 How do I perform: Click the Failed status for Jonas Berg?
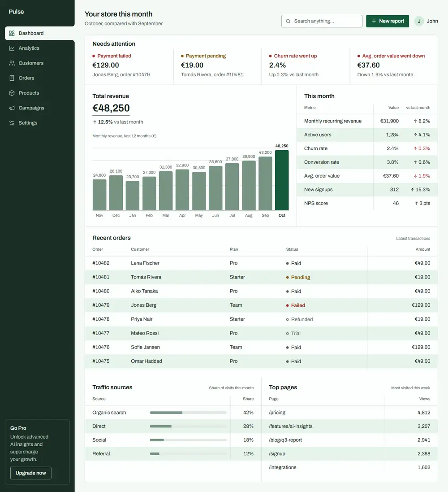(x=296, y=305)
